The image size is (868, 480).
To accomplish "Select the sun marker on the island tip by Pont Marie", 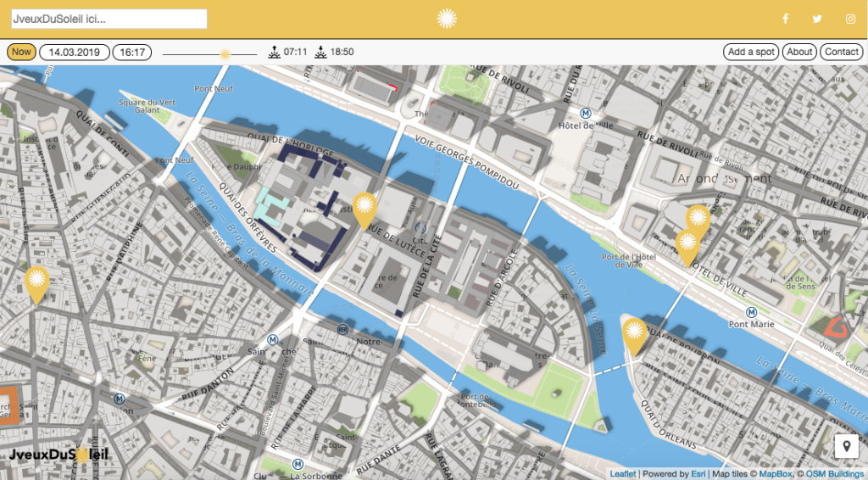I will (634, 333).
